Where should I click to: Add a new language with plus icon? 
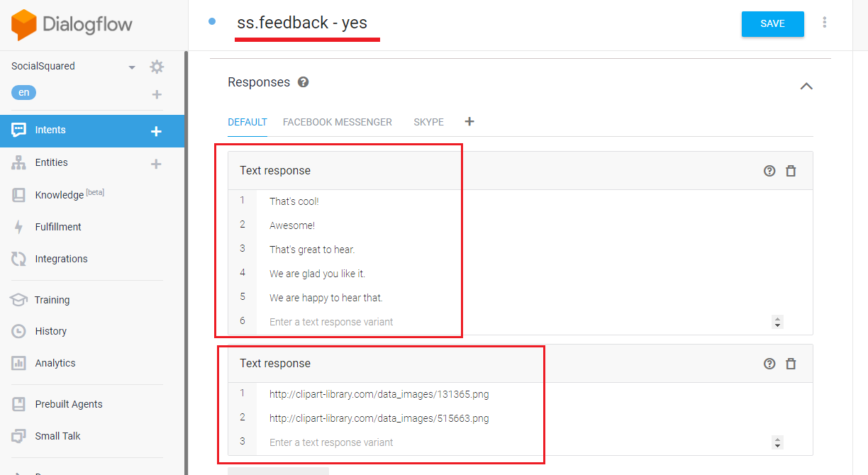pyautogui.click(x=157, y=94)
